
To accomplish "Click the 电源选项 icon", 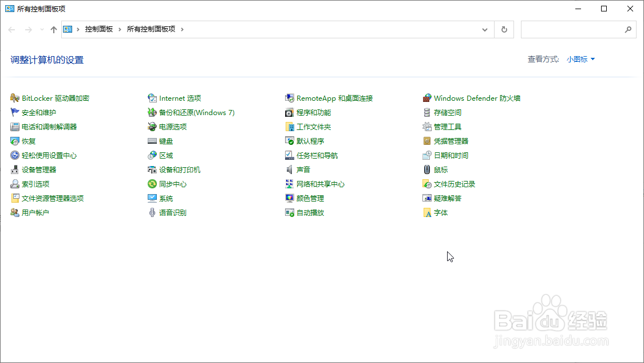I will coord(152,127).
